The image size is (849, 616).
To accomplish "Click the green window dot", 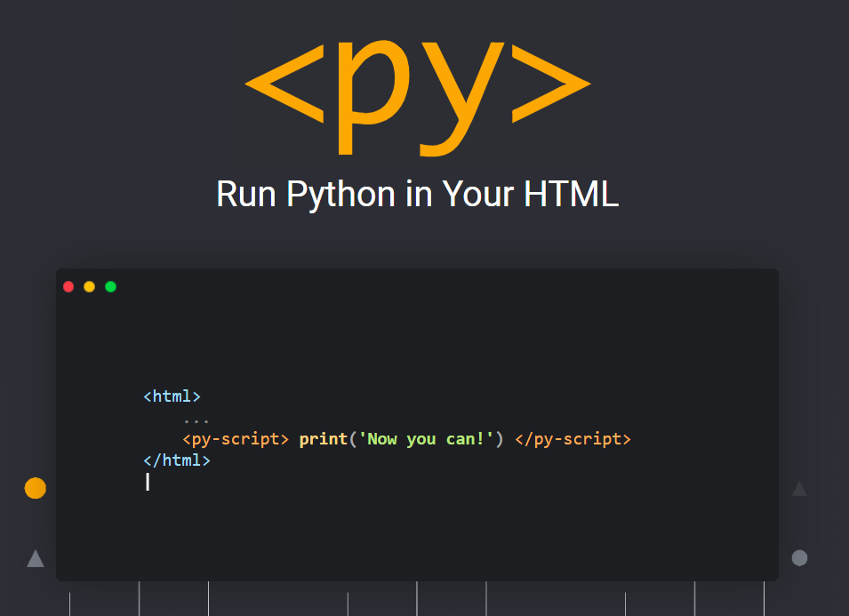I will tap(111, 286).
